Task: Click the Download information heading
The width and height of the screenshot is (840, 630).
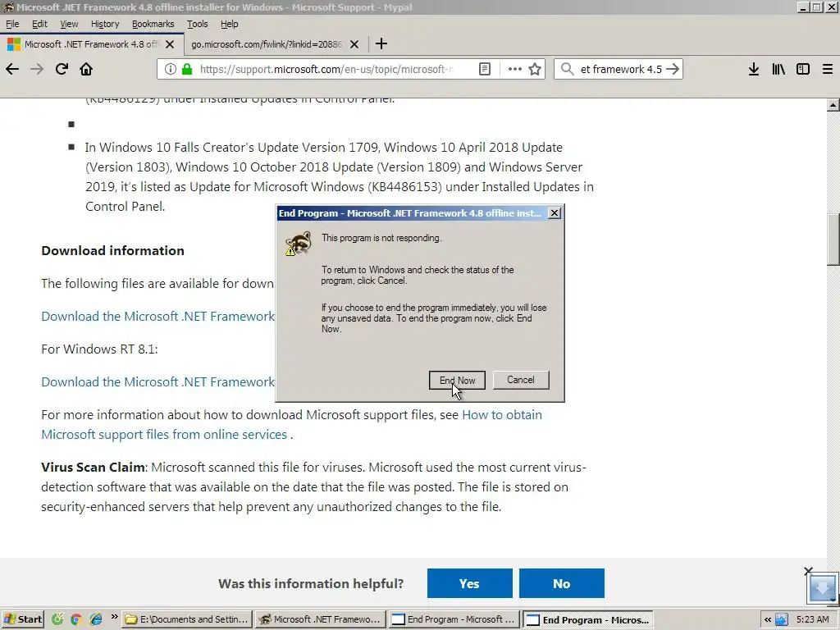Action: coord(112,251)
